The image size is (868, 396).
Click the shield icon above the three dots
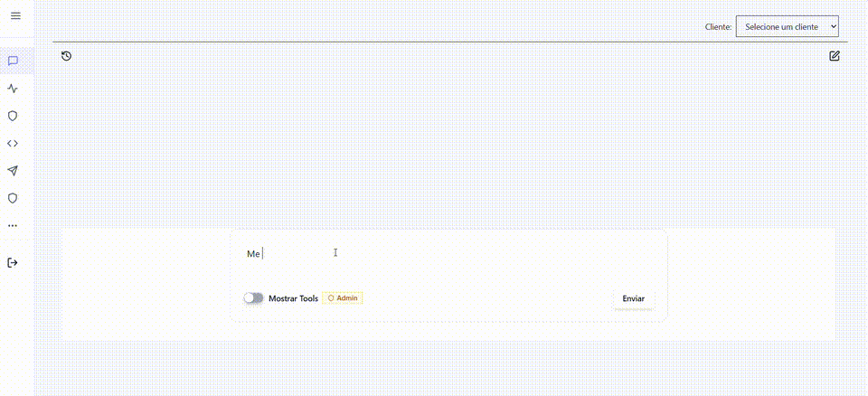13,198
